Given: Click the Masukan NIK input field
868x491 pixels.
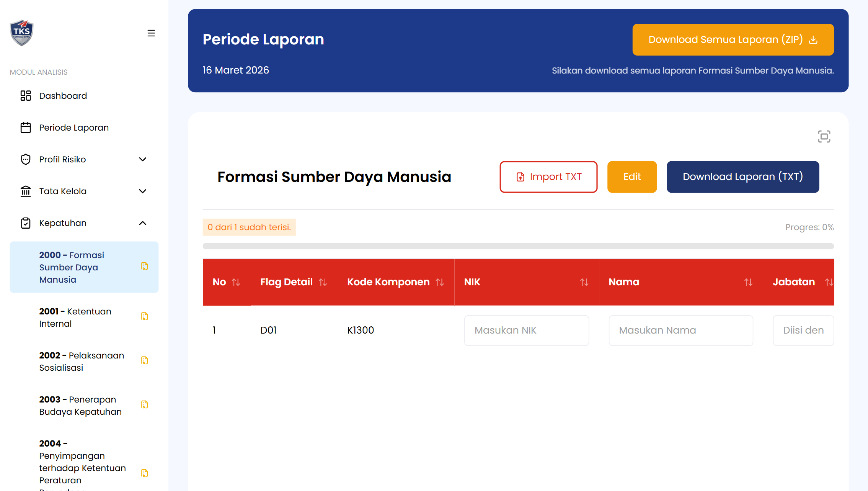Looking at the screenshot, I should [527, 331].
